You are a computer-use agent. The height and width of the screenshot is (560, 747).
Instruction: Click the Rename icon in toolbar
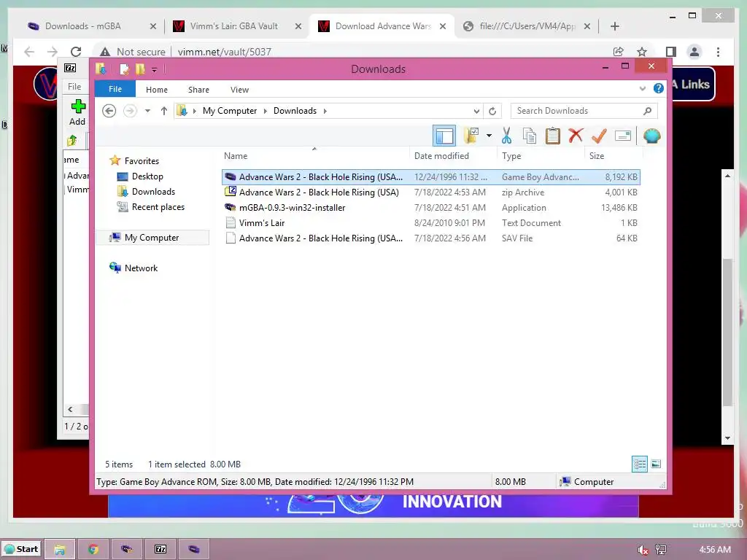(x=623, y=136)
